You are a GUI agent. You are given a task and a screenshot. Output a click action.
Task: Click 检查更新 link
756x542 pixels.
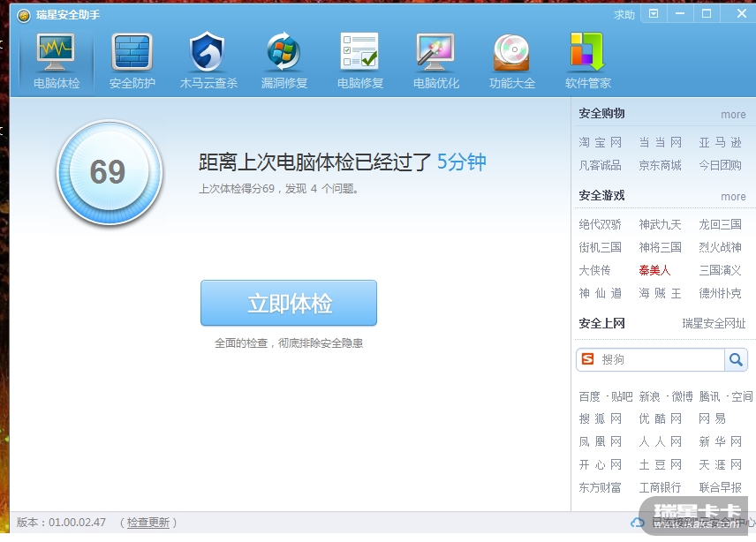click(148, 523)
